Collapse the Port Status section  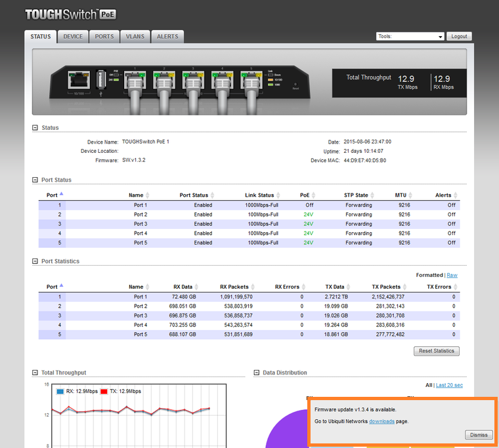[35, 180]
